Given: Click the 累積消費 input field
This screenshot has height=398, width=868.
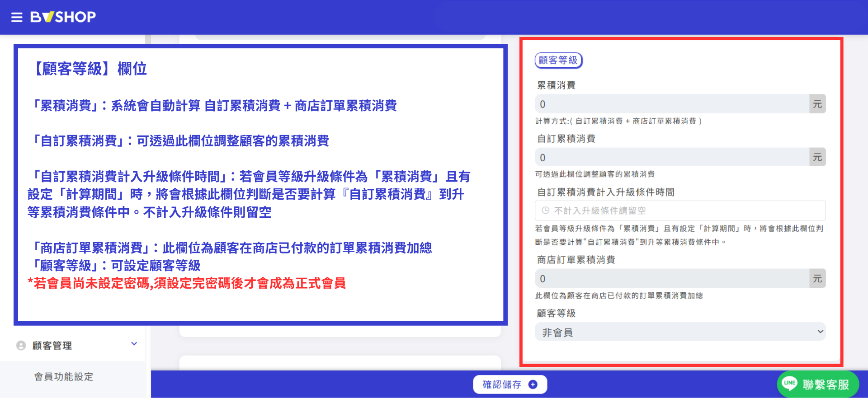Looking at the screenshot, I should [x=672, y=104].
